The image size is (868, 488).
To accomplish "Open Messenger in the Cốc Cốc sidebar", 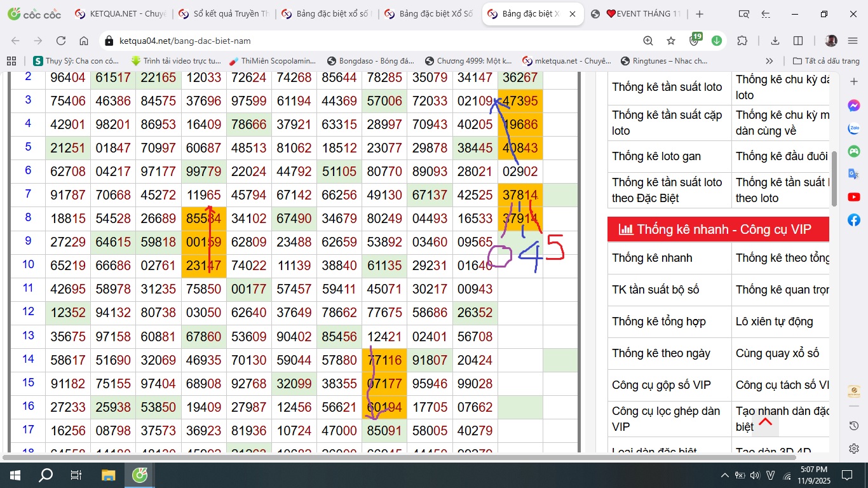I will (854, 105).
